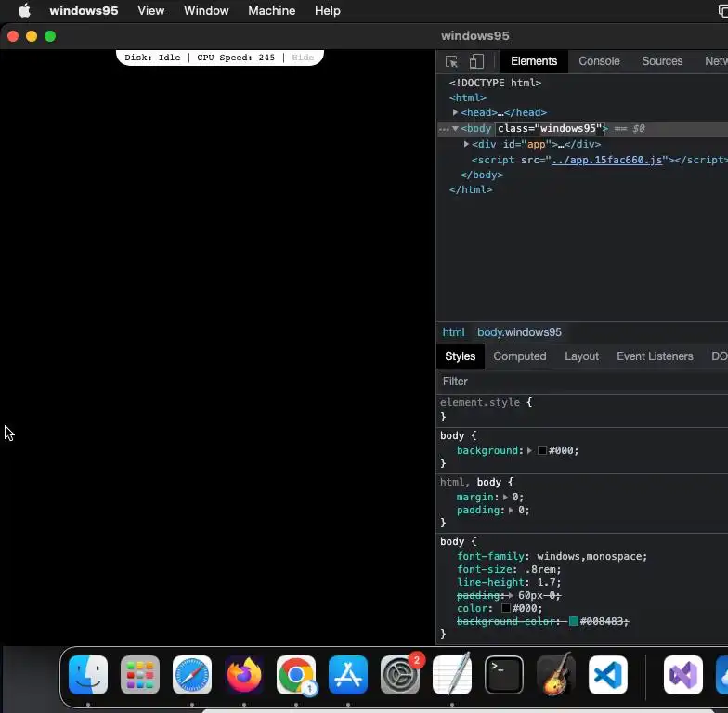Select the opening <html> tag line

tap(468, 98)
